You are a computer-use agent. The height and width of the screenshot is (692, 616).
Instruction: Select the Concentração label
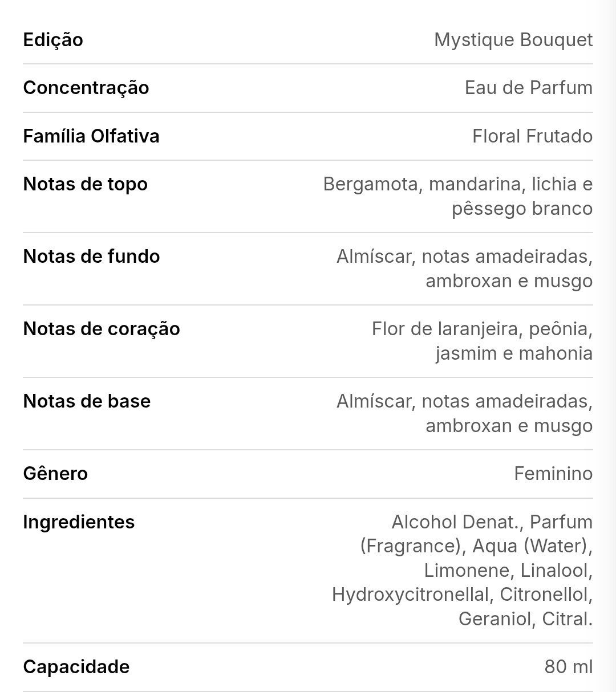point(86,88)
